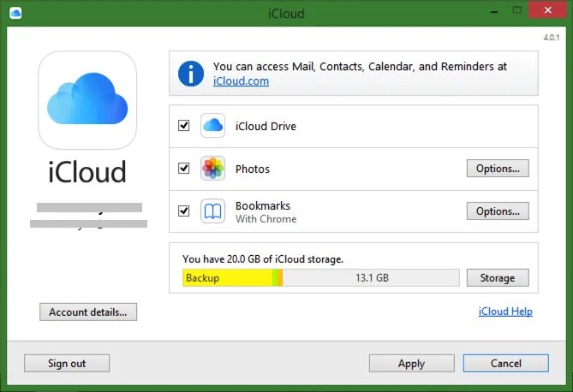Click the iCloud Drive cloud icon
The height and width of the screenshot is (392, 573).
(212, 126)
